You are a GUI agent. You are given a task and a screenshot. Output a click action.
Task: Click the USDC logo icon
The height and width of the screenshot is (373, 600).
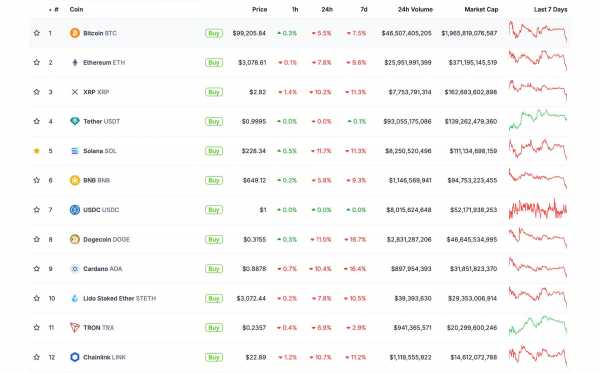(75, 210)
